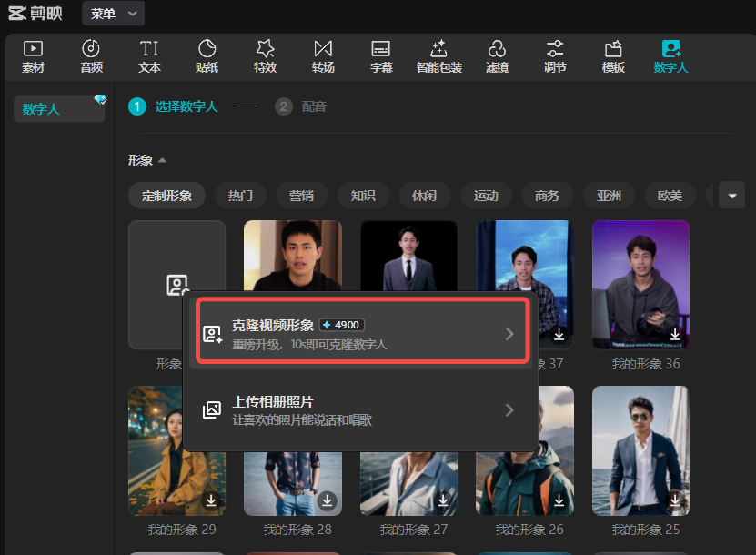This screenshot has height=555, width=756.
Task: Select avatar thumbnail of man in suit
Action: pyautogui.click(x=408, y=255)
